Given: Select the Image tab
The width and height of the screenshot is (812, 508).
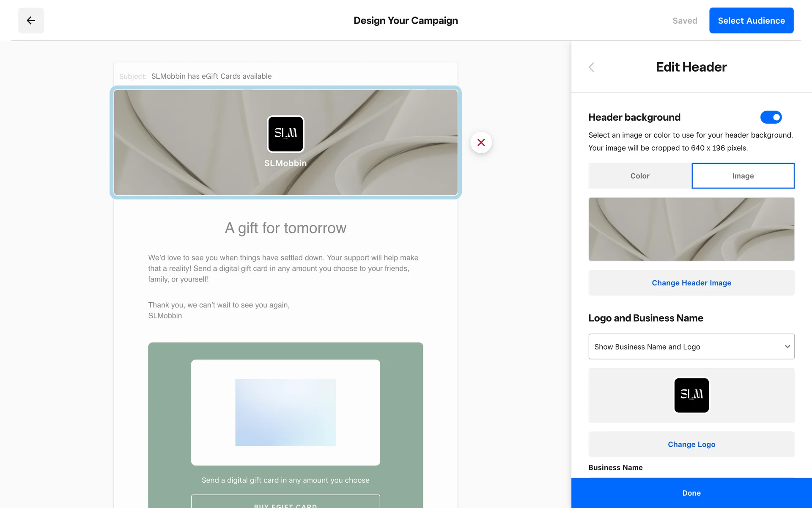Looking at the screenshot, I should [x=743, y=176].
